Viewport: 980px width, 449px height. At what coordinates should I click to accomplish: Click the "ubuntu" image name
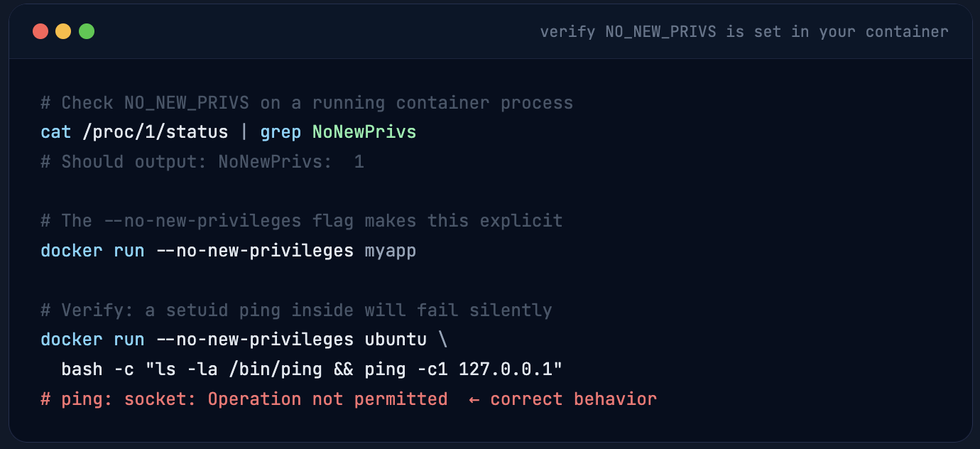point(396,340)
